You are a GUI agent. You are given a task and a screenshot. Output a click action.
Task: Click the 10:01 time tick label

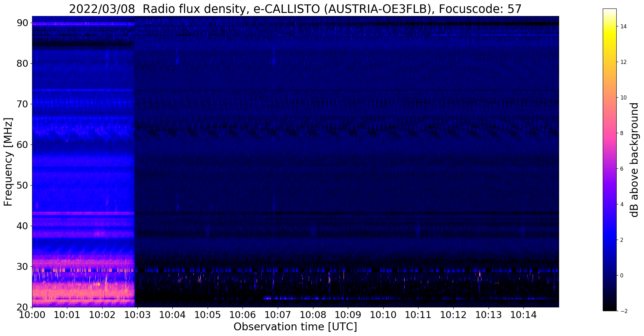(67, 314)
